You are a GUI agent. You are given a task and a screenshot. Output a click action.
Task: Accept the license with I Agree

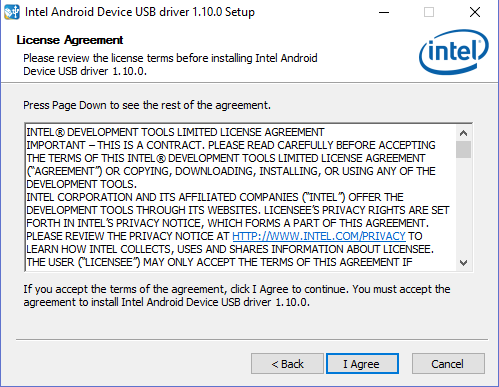click(362, 364)
